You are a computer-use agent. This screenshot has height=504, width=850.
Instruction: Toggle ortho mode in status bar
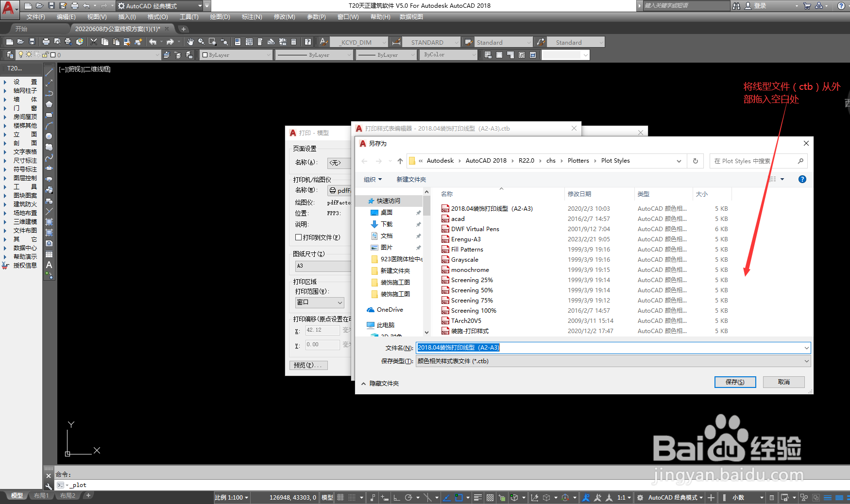396,498
